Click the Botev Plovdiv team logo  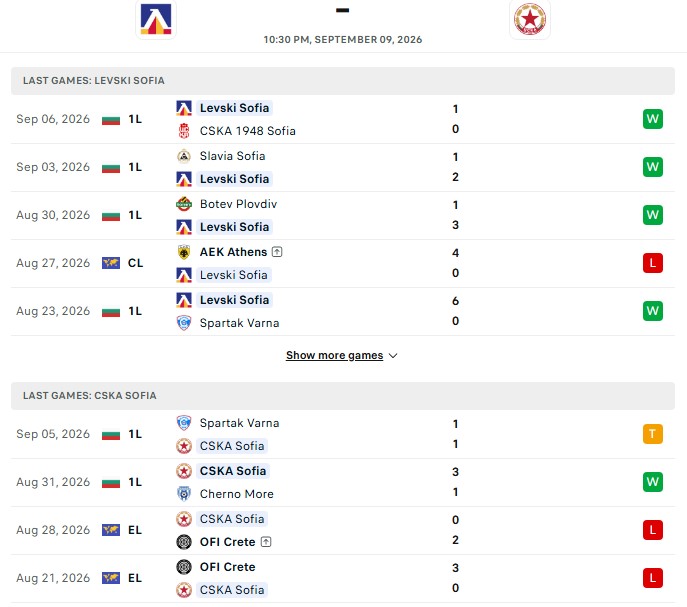(x=184, y=204)
